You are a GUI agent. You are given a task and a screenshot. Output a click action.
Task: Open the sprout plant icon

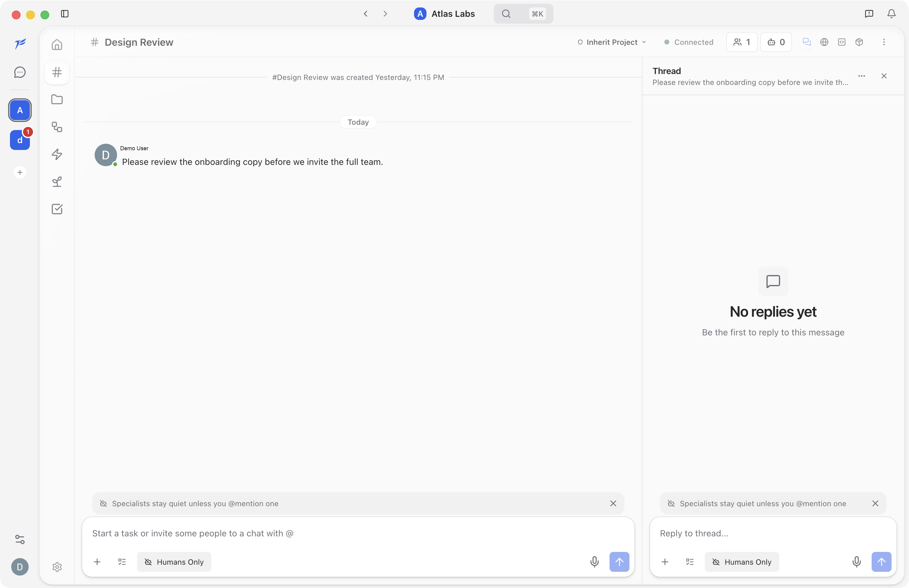(57, 182)
